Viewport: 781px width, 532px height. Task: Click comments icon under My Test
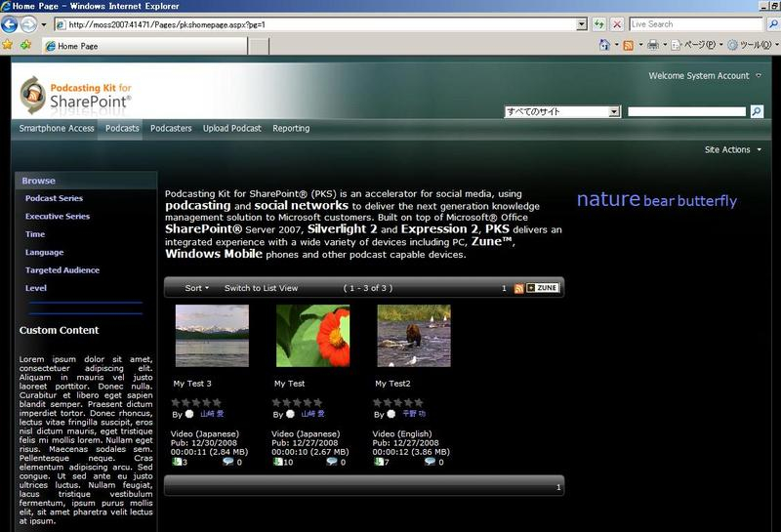pos(332,462)
